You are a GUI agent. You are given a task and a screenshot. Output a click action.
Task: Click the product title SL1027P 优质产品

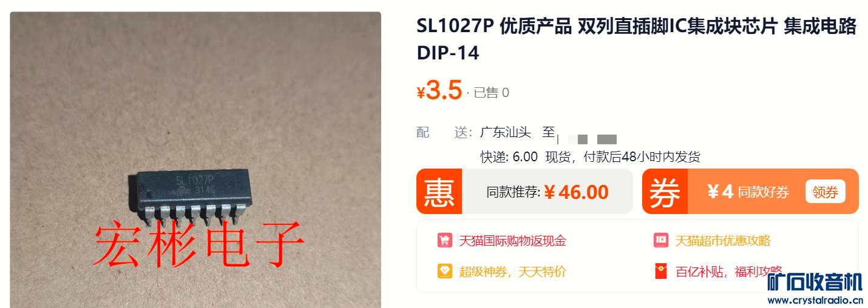(636, 39)
